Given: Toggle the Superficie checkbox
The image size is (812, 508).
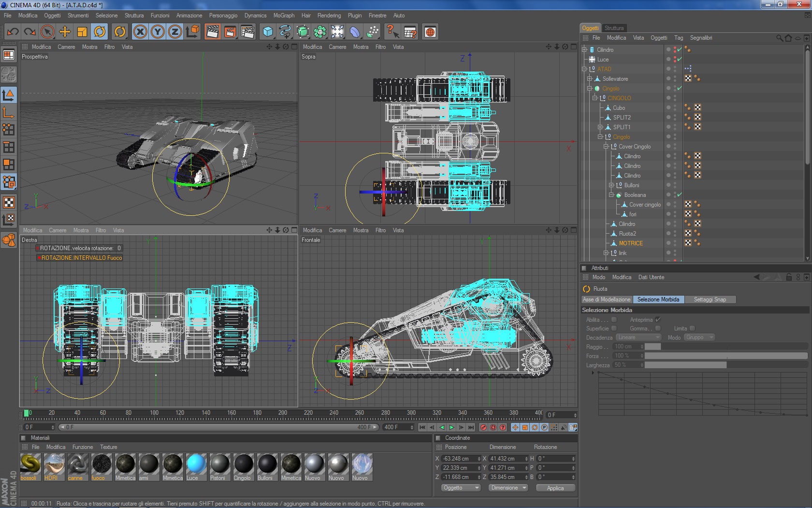Looking at the screenshot, I should [x=614, y=329].
